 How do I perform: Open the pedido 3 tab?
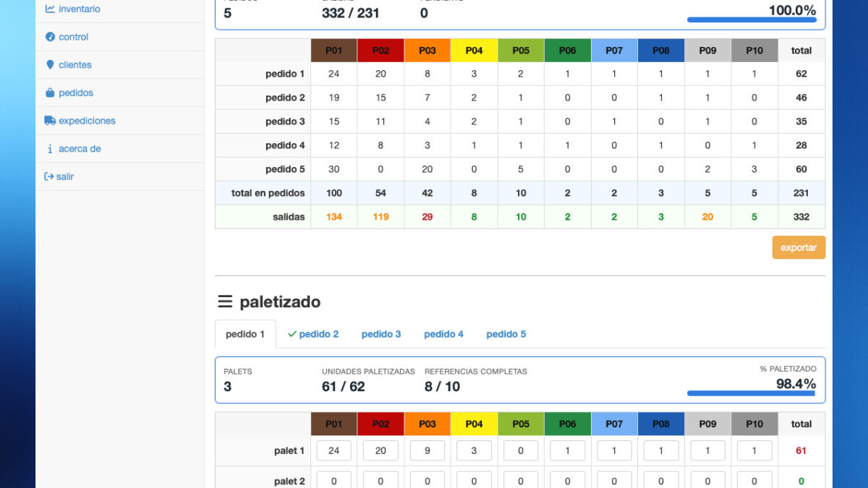[381, 334]
